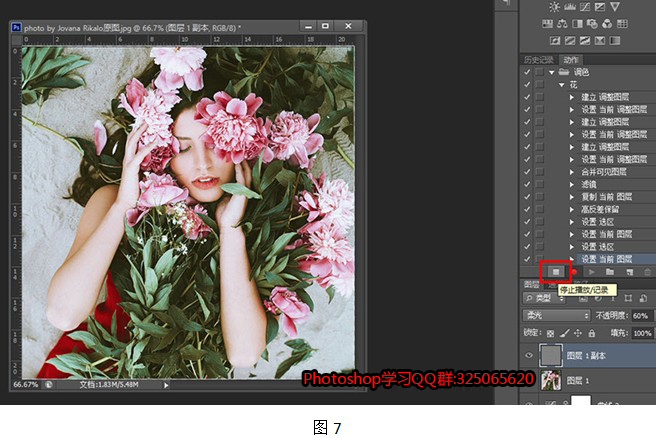Select the 图层 1 副本 layer name
This screenshot has height=438, width=659.
click(x=586, y=356)
